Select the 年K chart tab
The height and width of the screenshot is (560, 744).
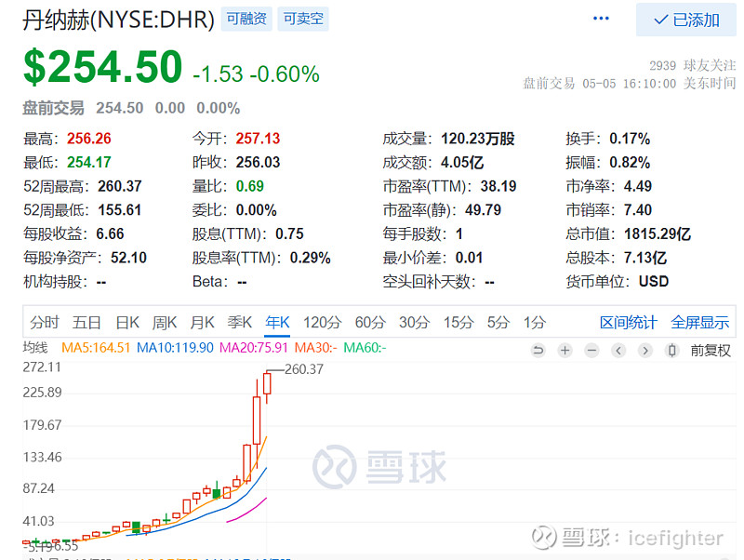tap(277, 322)
